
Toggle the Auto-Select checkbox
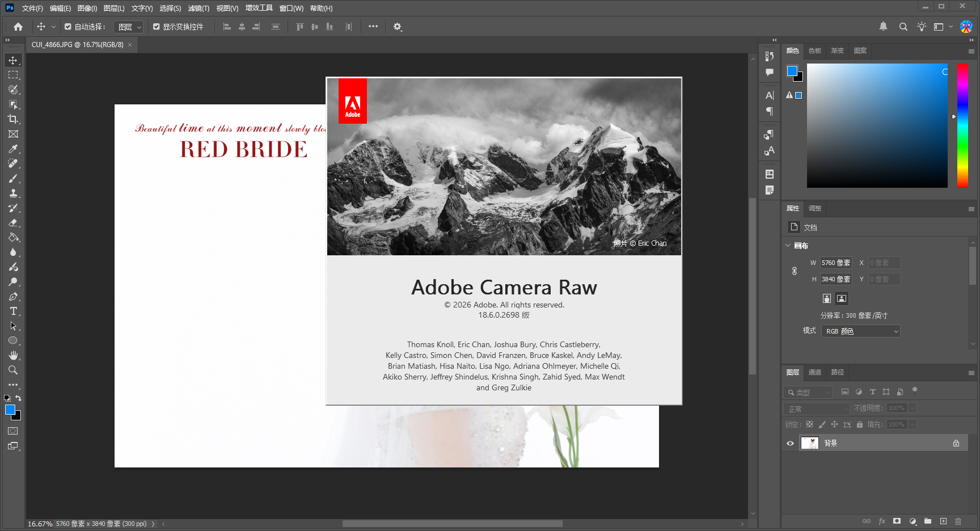click(x=68, y=27)
